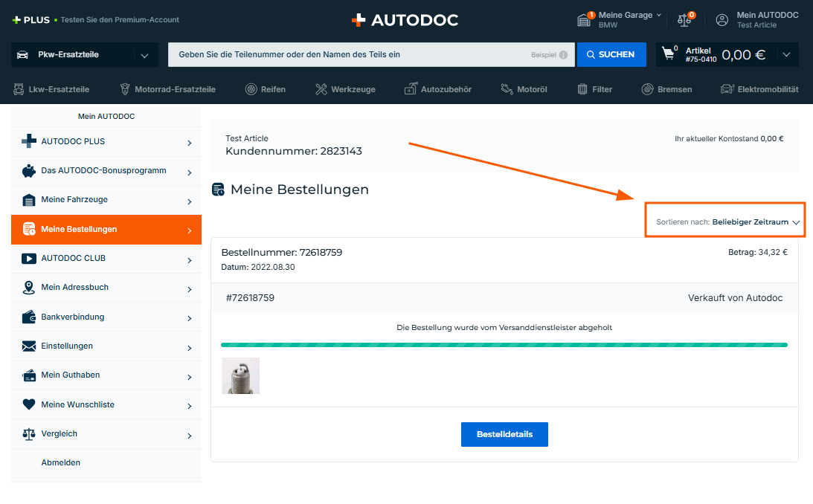Expand the Pkw-Ersatzteile vehicle type dropdown

point(144,55)
